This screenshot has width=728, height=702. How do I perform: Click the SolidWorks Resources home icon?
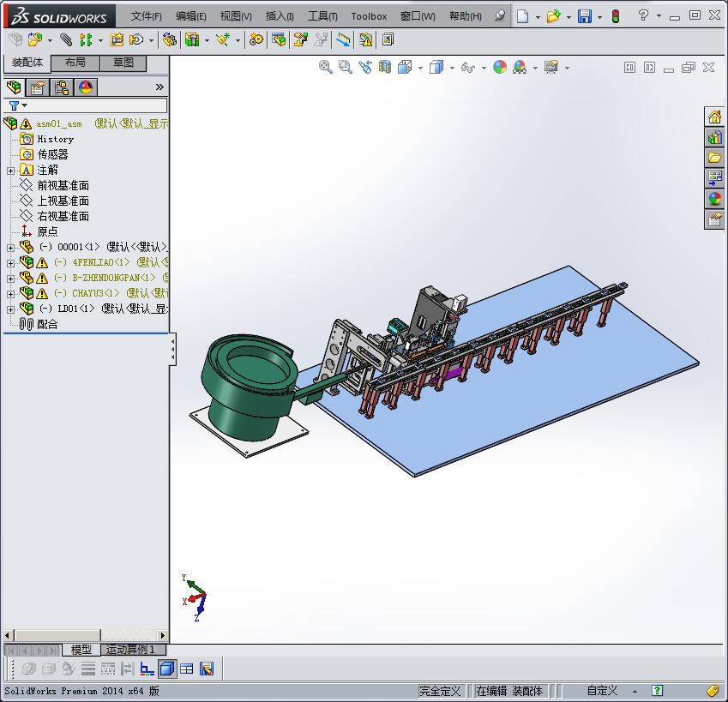pyautogui.click(x=714, y=117)
